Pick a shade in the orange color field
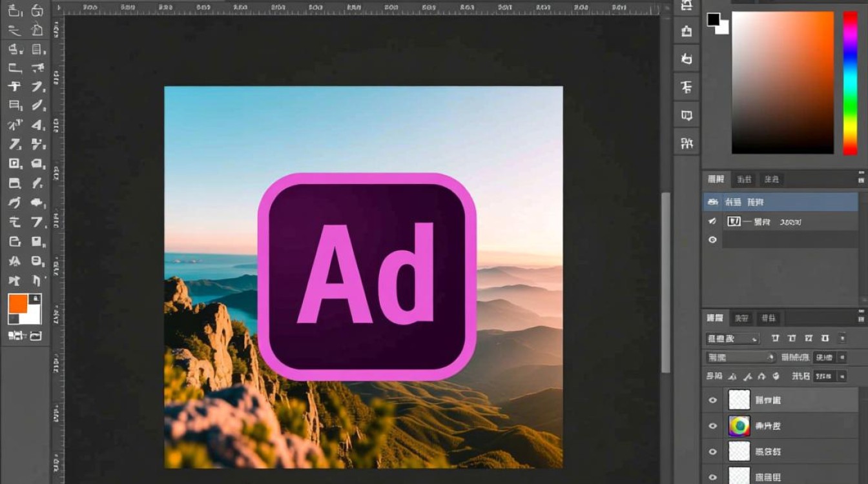The image size is (868, 484). tap(782, 83)
